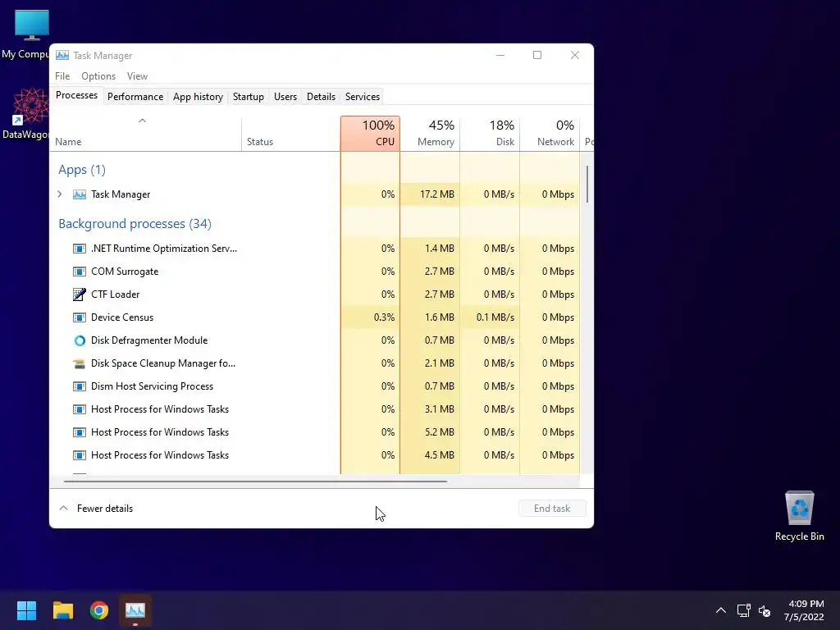The width and height of the screenshot is (840, 630).
Task: Open the Windows Start menu
Action: (26, 610)
